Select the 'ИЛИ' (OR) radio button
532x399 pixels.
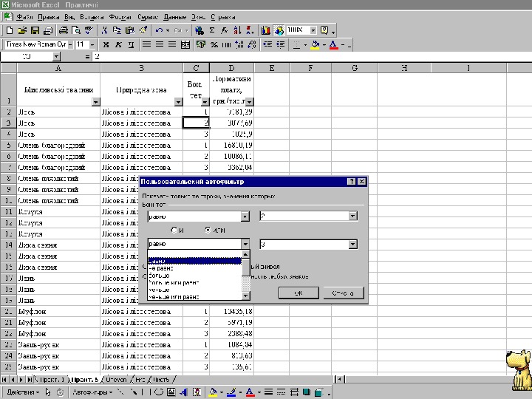tap(207, 230)
